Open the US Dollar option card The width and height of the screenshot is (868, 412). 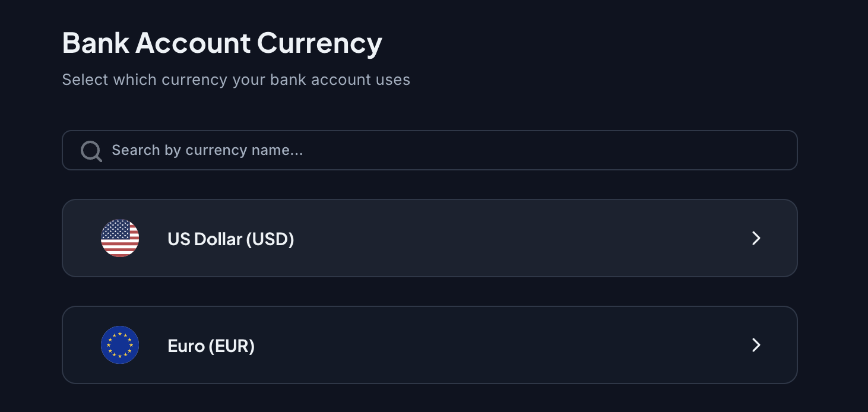429,238
